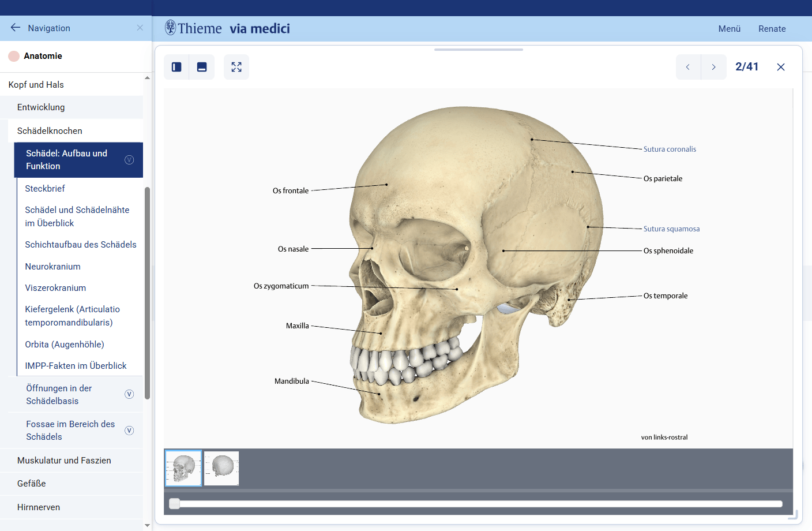The height and width of the screenshot is (531, 812).
Task: Expand image viewer to fullscreen
Action: [x=236, y=67]
